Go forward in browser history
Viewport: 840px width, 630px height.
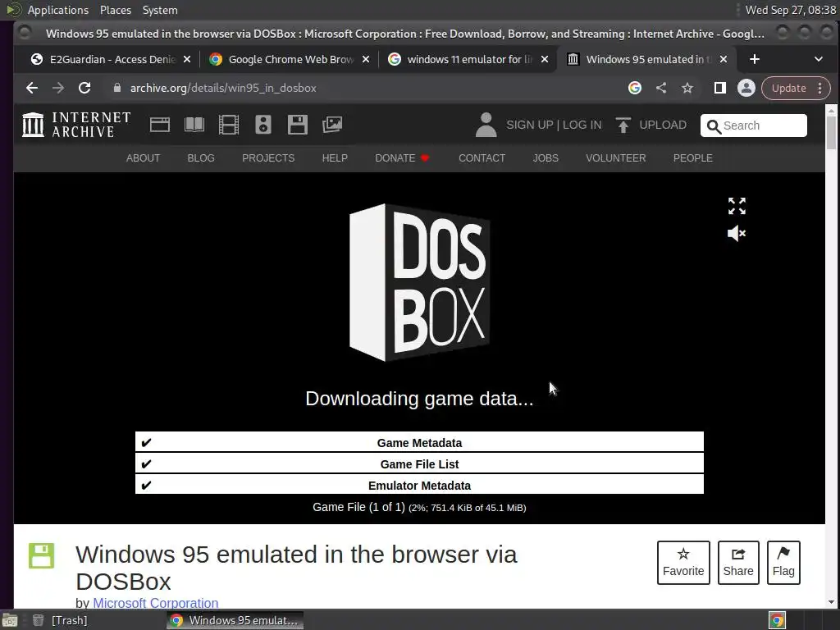pos(58,88)
